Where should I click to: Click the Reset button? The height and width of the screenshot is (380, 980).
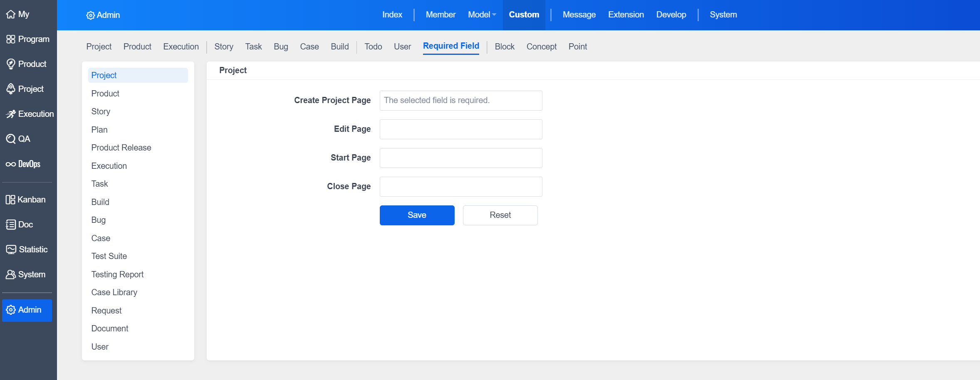500,215
